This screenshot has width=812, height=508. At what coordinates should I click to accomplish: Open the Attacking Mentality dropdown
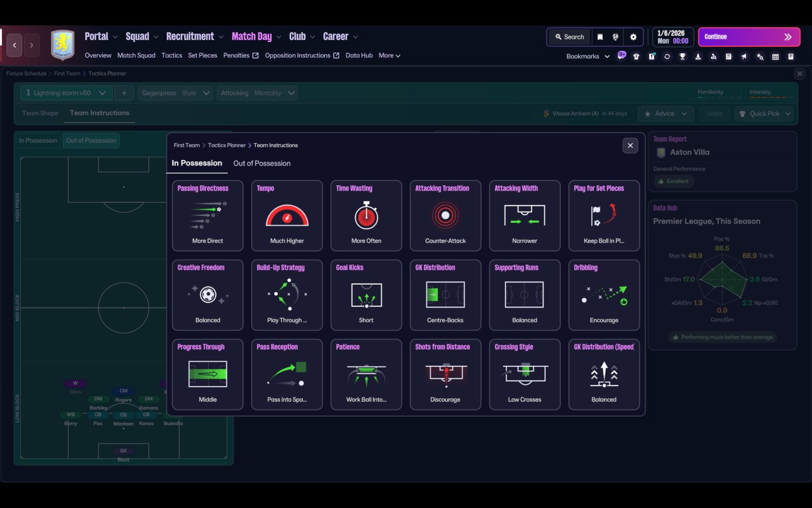[257, 93]
